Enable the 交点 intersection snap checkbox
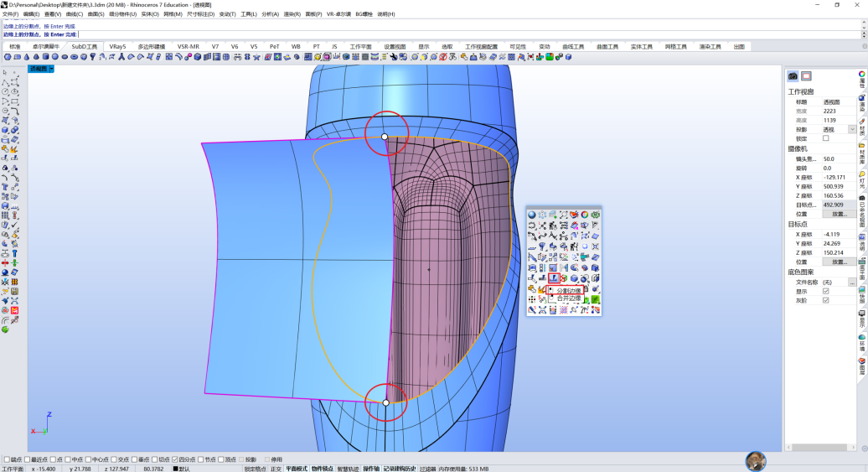The width and height of the screenshot is (868, 472). tap(115, 459)
